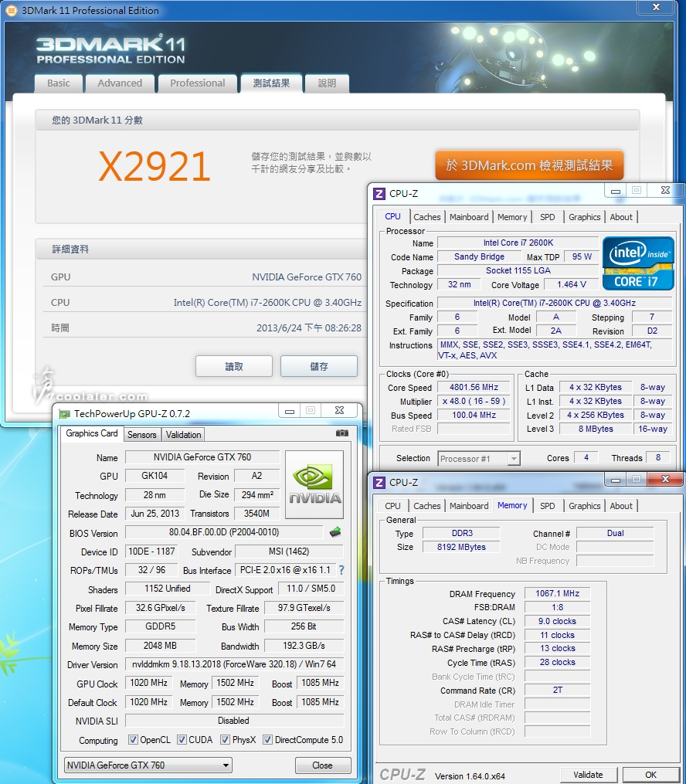Open SPD tab in CPU-Z Timings window
Screen dimensions: 686x784
coord(548,506)
